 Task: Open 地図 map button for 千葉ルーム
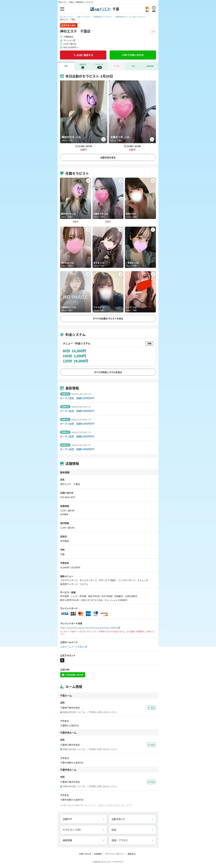pos(151,708)
